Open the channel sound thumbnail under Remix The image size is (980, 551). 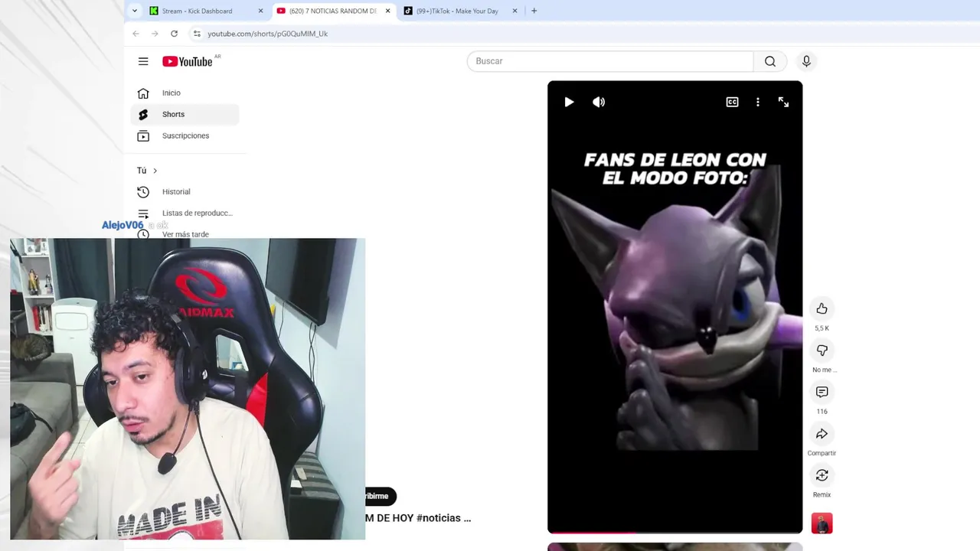click(822, 523)
